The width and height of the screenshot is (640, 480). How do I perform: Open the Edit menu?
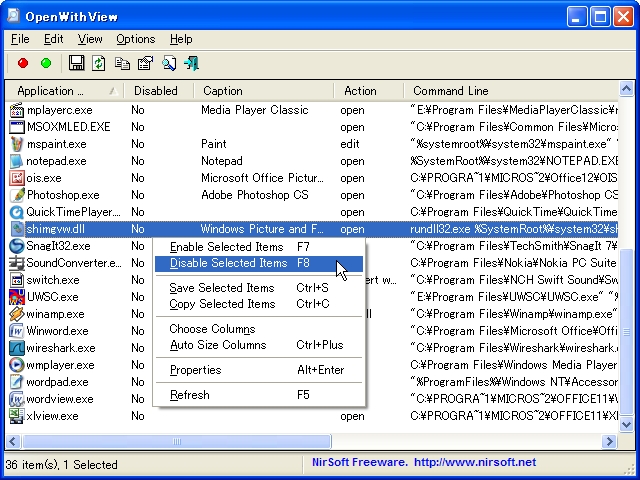(53, 39)
